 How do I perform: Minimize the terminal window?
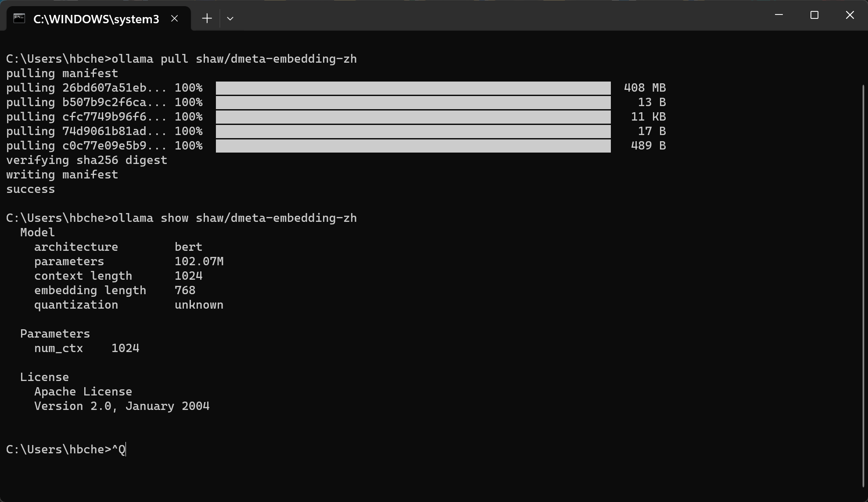[x=779, y=15]
